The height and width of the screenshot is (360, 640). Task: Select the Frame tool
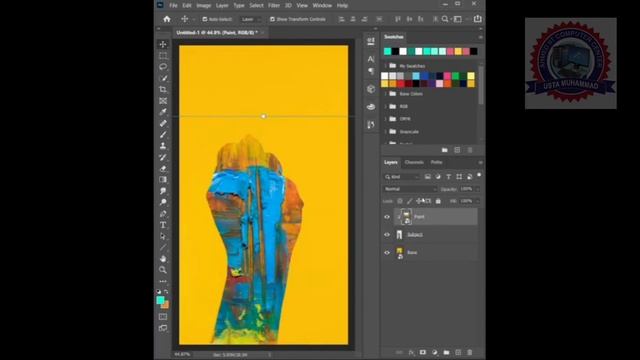pos(163,100)
